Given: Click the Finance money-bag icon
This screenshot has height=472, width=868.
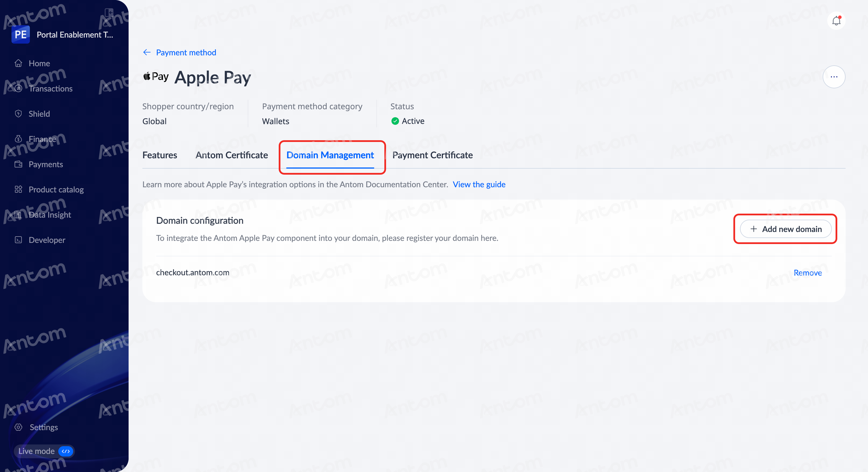Looking at the screenshot, I should [x=19, y=139].
